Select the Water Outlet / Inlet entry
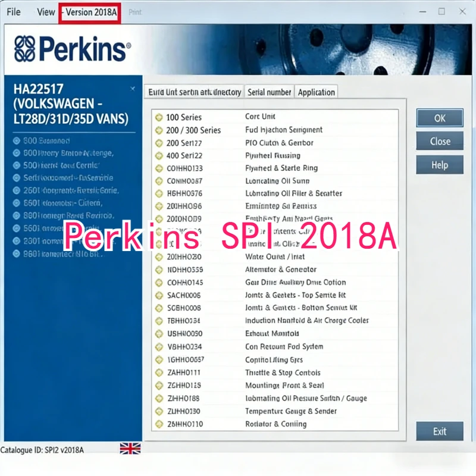This screenshot has height=476, width=476. 275,257
